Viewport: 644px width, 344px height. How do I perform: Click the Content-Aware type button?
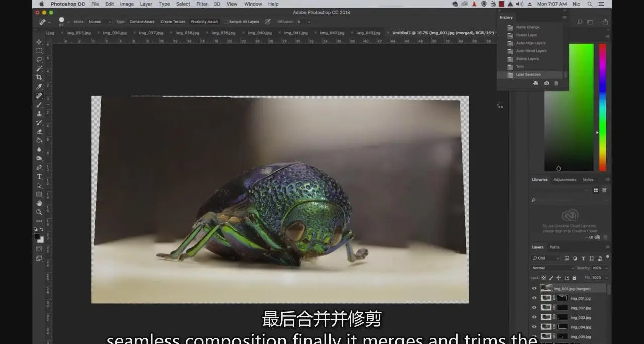pyautogui.click(x=142, y=22)
